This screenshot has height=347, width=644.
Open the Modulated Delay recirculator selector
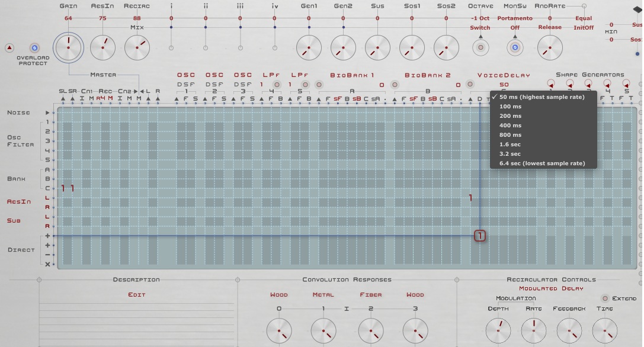coord(551,289)
